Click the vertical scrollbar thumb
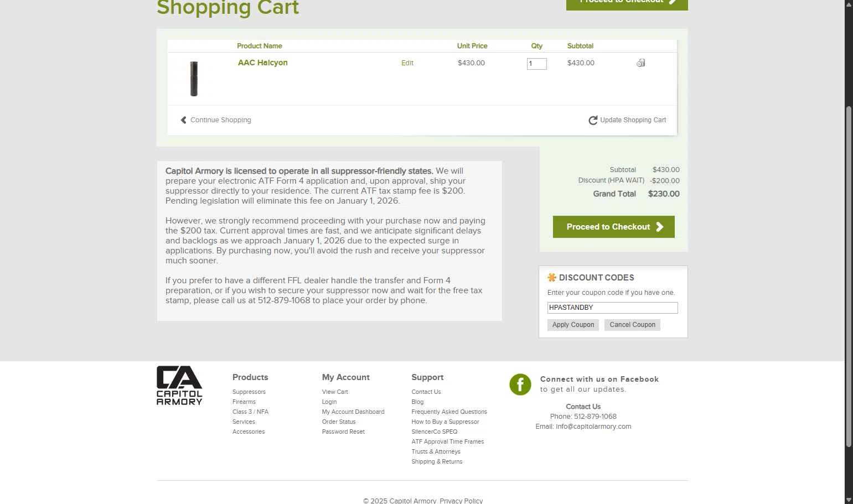The height and width of the screenshot is (504, 853). [849, 276]
